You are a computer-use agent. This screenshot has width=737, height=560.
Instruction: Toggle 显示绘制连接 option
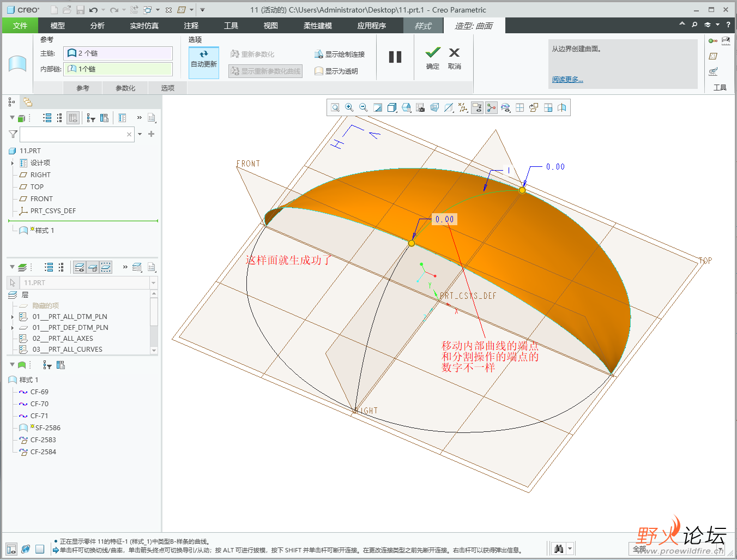340,54
